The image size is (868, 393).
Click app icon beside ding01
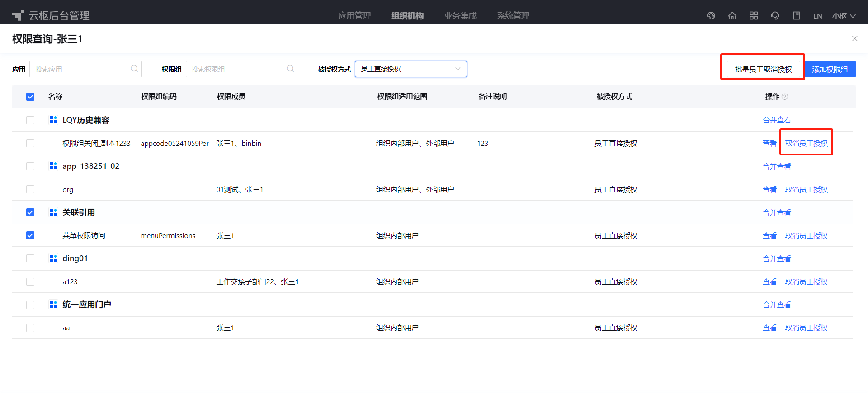click(53, 258)
